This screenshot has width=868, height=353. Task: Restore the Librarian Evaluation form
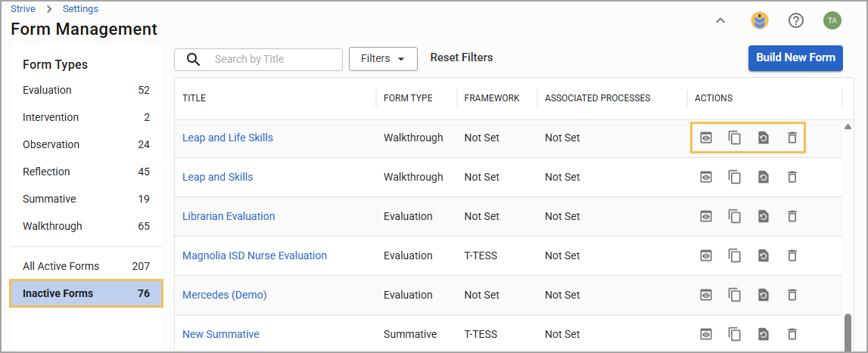[x=764, y=216]
